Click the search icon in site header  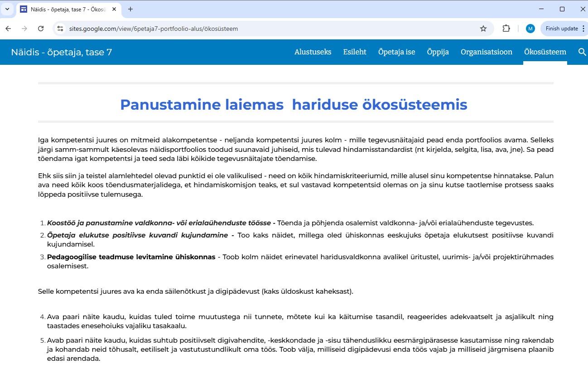pos(582,52)
